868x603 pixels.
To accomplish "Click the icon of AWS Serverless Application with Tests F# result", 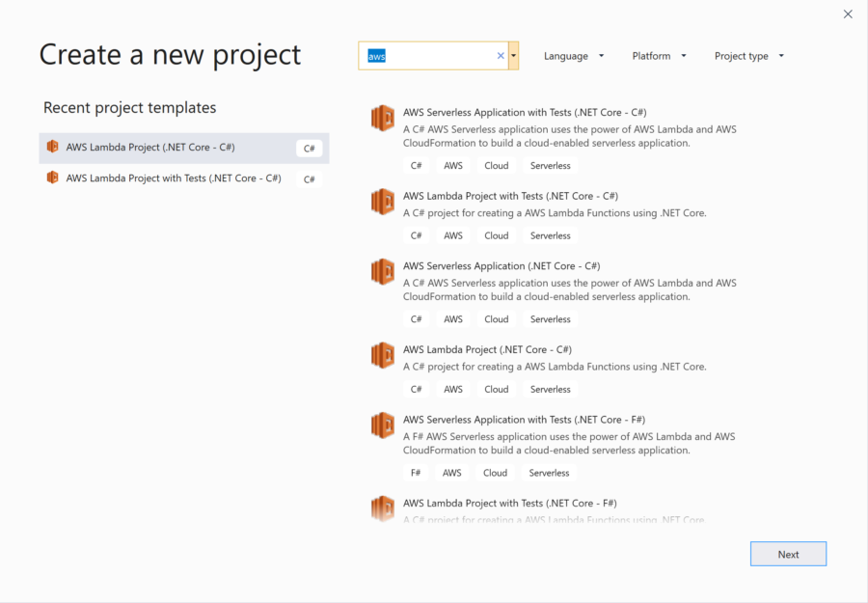I will click(x=383, y=425).
